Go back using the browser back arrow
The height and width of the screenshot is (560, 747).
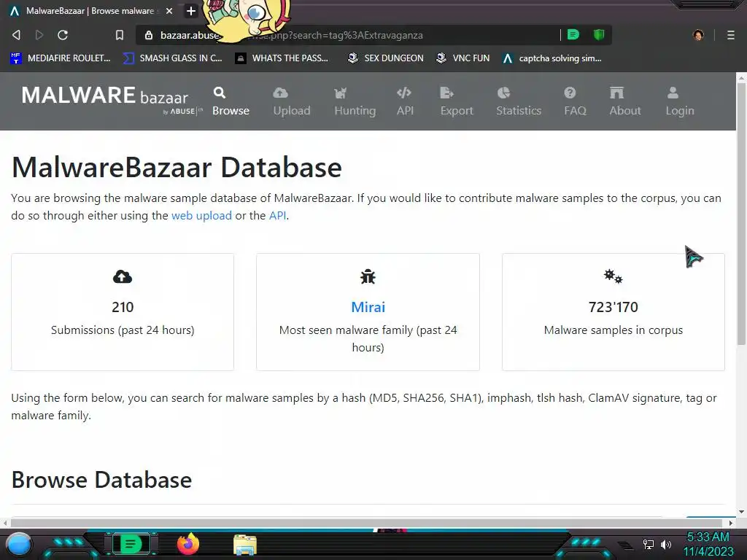[16, 35]
